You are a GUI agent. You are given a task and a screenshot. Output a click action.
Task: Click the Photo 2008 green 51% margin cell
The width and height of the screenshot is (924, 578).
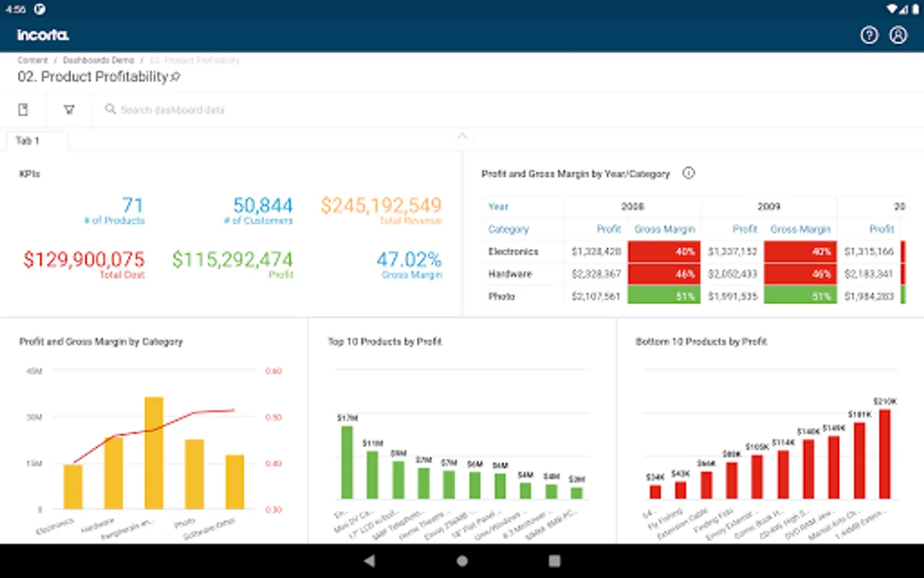click(x=664, y=295)
